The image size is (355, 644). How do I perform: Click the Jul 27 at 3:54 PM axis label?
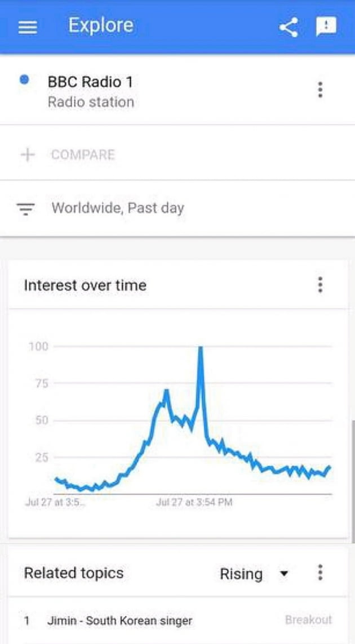194,502
